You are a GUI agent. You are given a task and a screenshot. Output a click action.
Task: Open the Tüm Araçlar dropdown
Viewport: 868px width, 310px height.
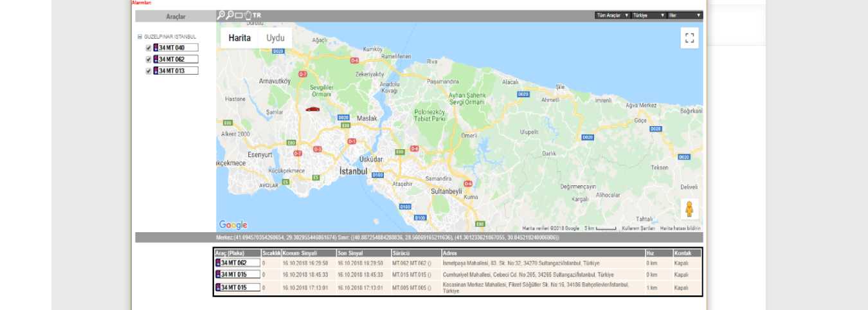612,15
